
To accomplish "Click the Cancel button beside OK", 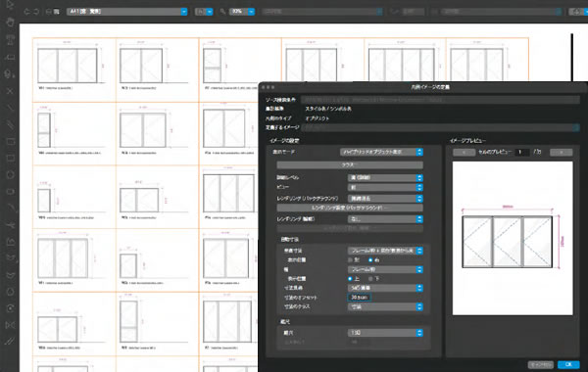I will pos(540,364).
